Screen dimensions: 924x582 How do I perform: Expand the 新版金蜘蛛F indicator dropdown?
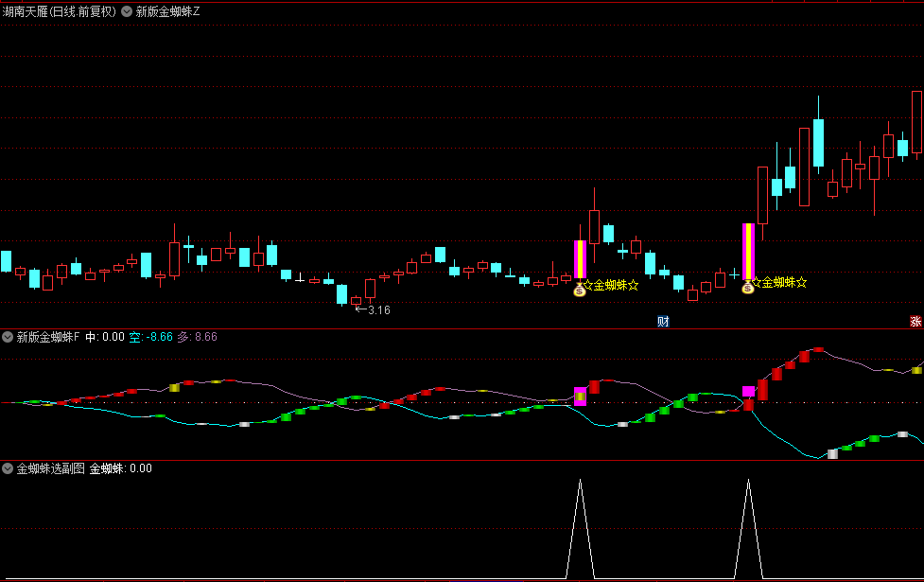[8, 337]
